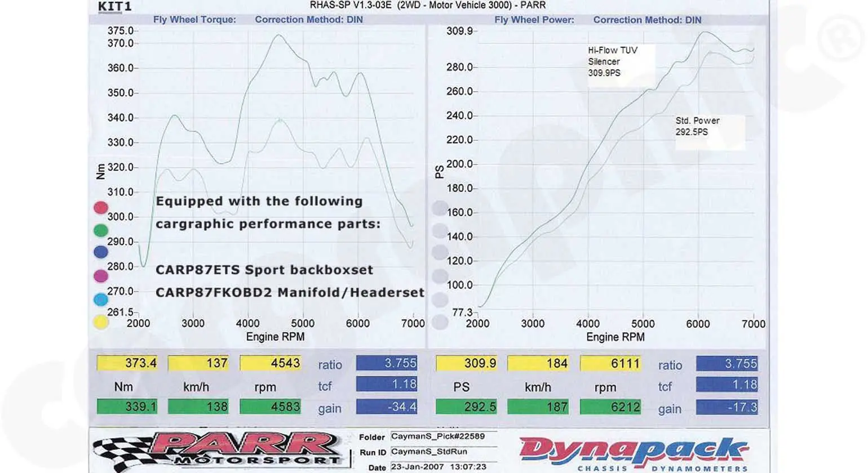Screen dimensions: 868x473
Task: Click the magenta trace indicator dot
Action: (100, 274)
